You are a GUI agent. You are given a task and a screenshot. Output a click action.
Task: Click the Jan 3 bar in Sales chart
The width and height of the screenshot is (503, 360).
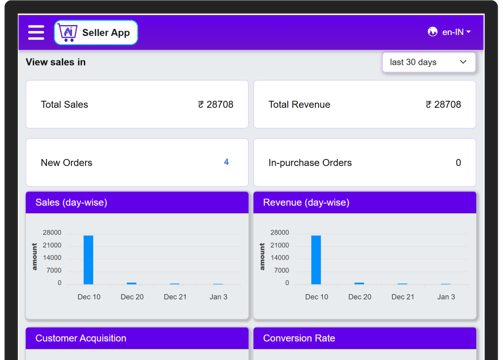[218, 284]
